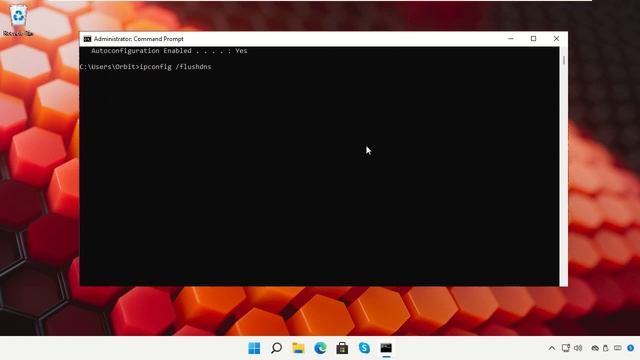The image size is (640, 360).
Task: Click Command Prompt taskbar icon
Action: tap(386, 348)
